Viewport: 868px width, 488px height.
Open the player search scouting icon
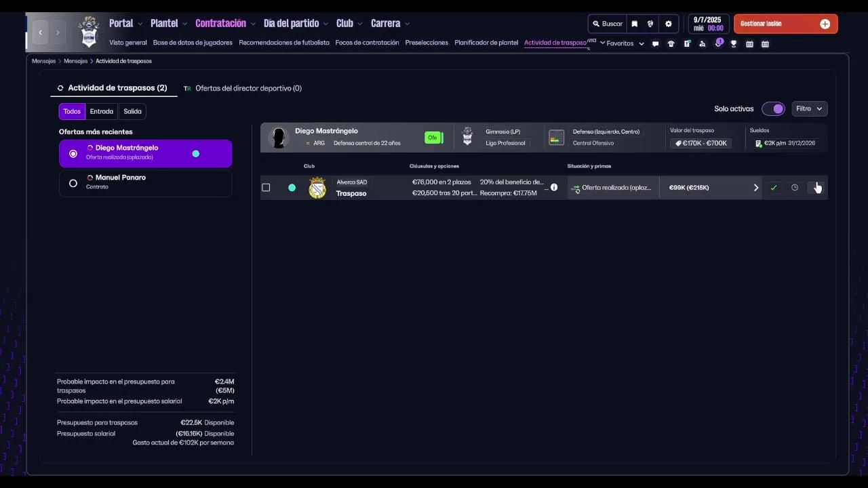[x=702, y=44]
